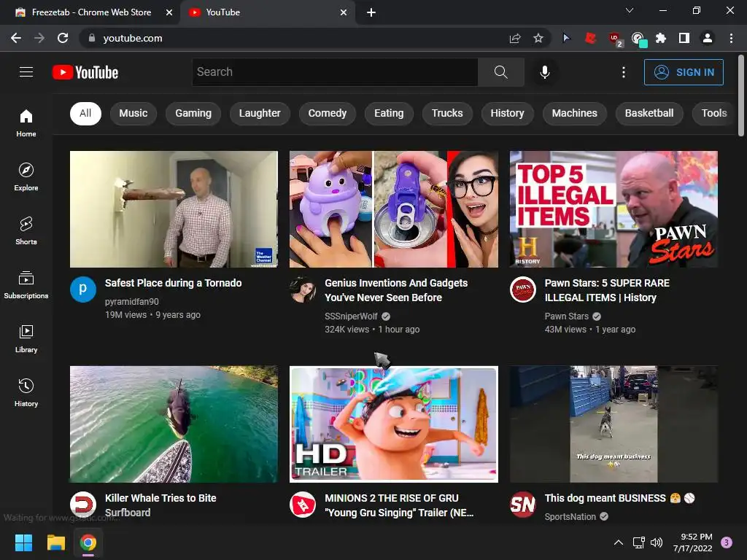The image size is (747, 560).
Task: Open a new browser tab
Action: [371, 12]
